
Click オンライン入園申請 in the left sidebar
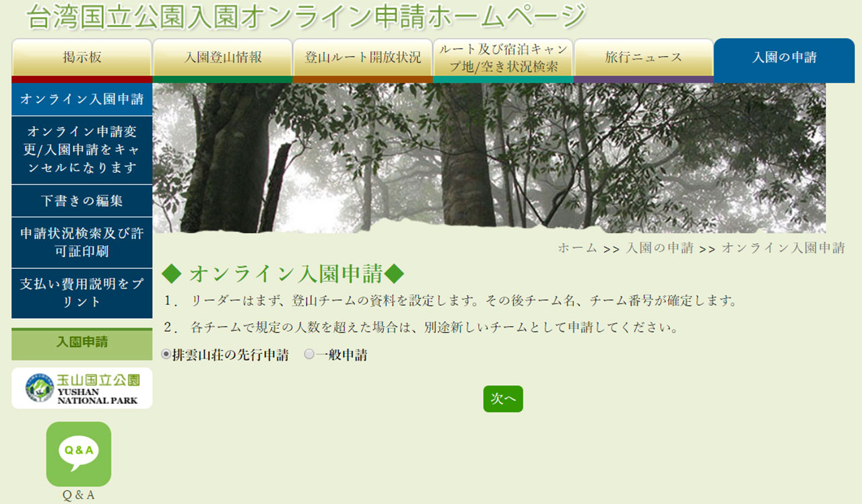82,100
